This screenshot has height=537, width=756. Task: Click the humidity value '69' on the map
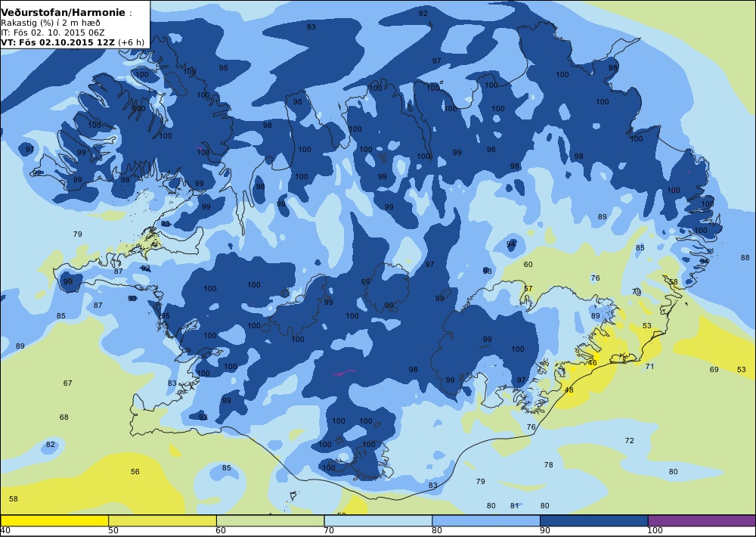click(714, 370)
